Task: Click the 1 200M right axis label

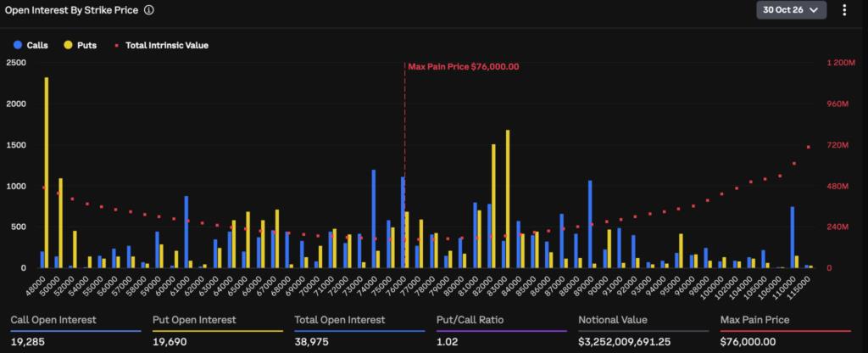Action: click(840, 63)
